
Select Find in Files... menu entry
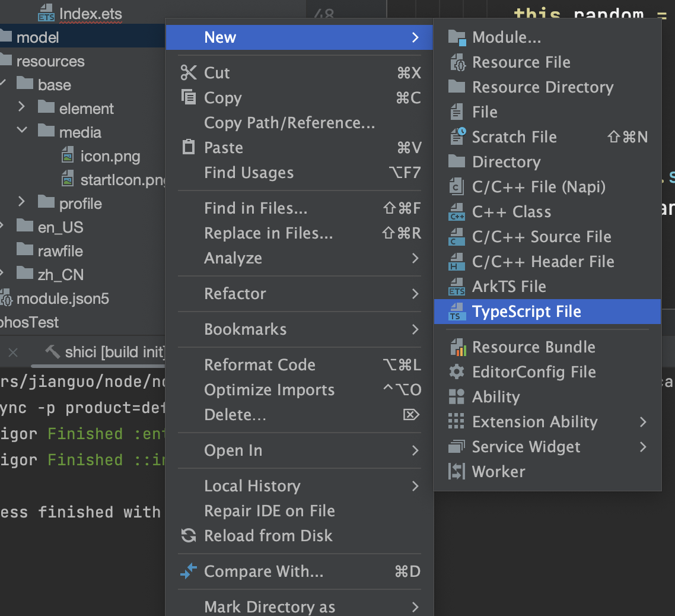tap(299, 208)
